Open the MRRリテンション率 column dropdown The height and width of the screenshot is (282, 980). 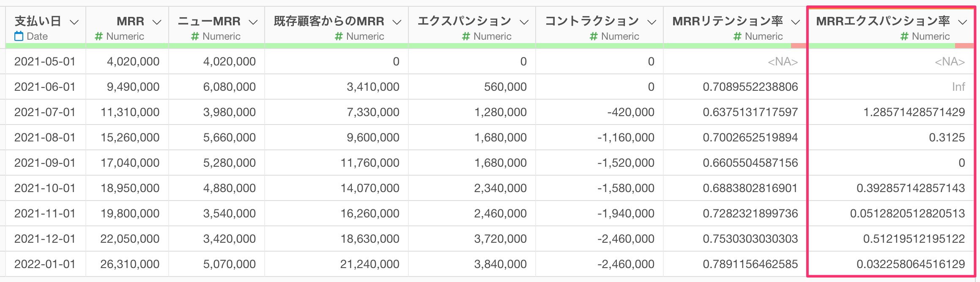(796, 22)
